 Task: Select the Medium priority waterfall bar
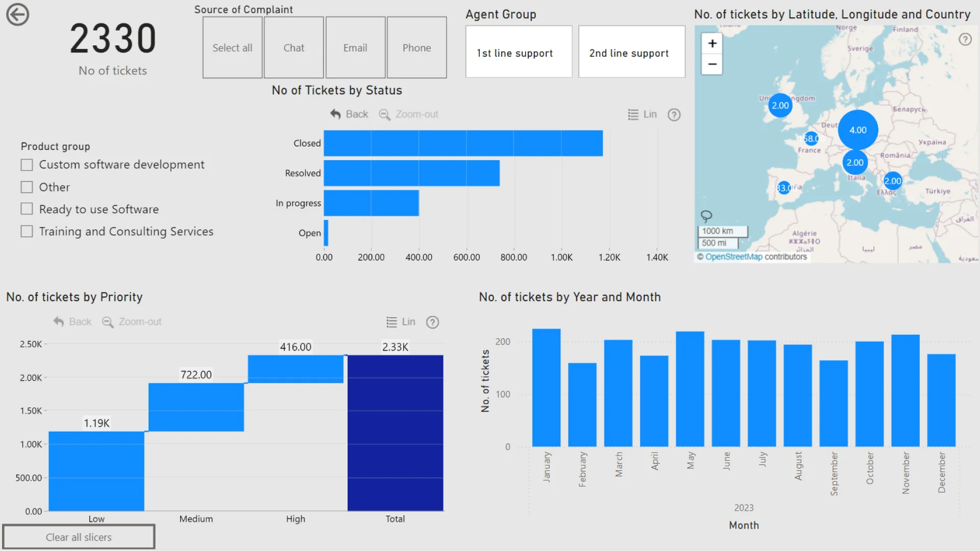196,407
